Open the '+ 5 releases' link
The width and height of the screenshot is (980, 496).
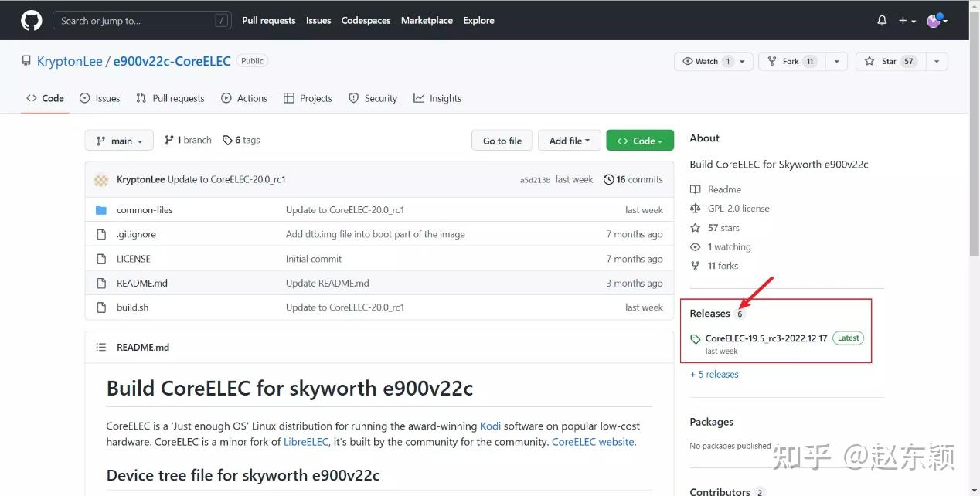(x=714, y=375)
